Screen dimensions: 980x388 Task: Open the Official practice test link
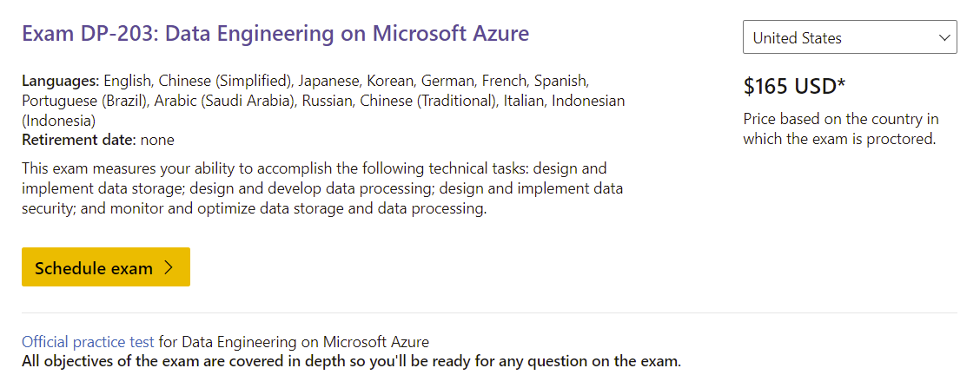coord(88,342)
